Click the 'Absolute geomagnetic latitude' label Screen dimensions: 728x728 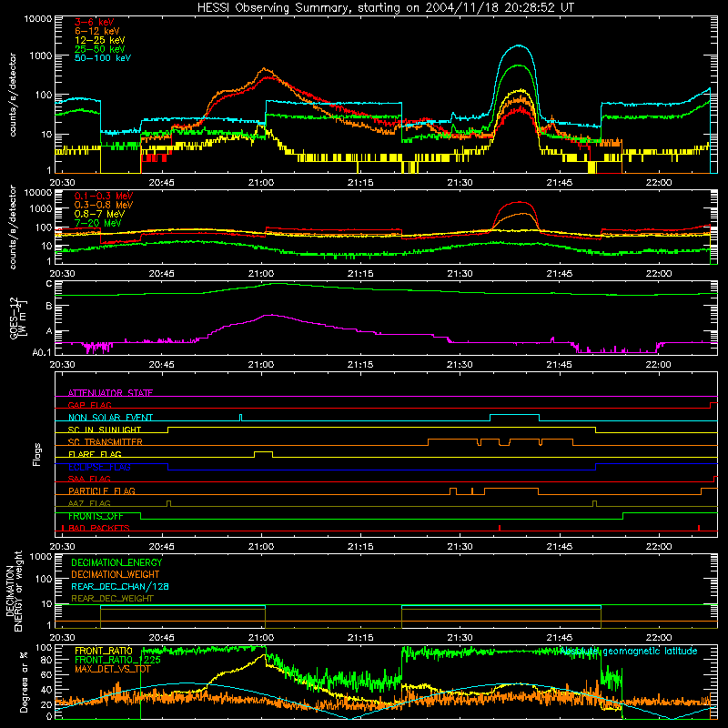pos(629,651)
